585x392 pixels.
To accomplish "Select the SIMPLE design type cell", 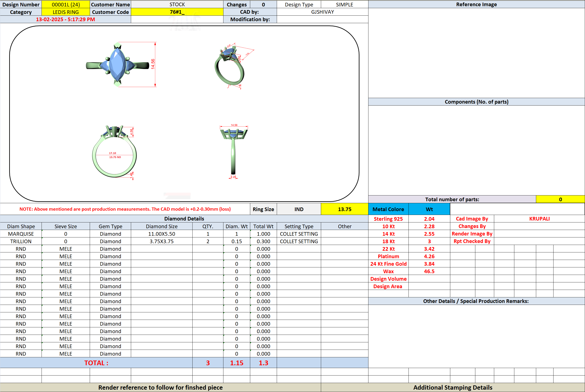I will click(344, 4).
